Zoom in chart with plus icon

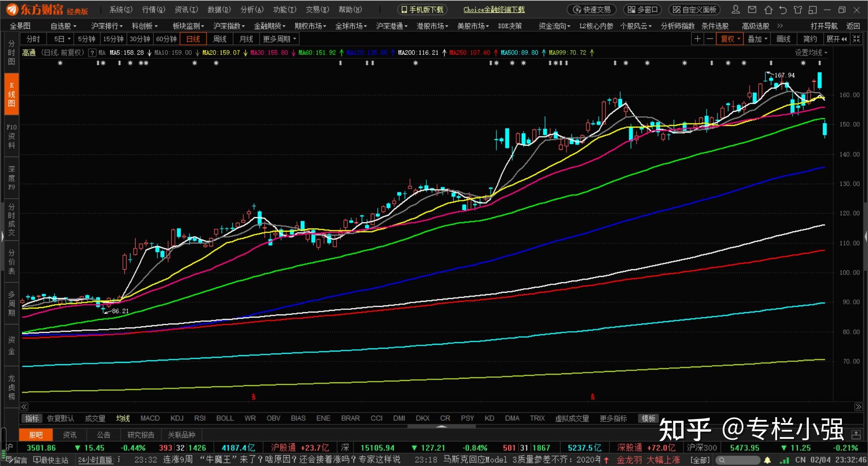[698, 39]
